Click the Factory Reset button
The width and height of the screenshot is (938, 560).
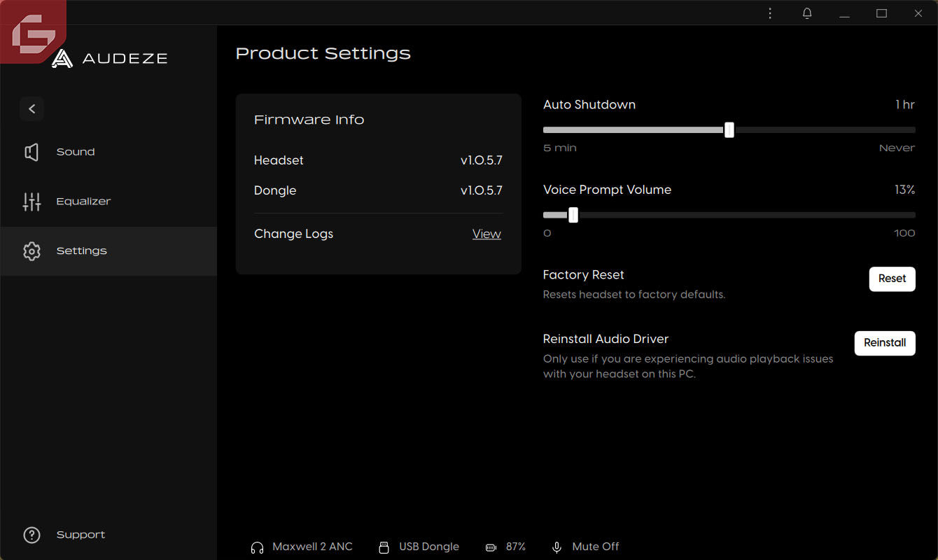coord(892,279)
